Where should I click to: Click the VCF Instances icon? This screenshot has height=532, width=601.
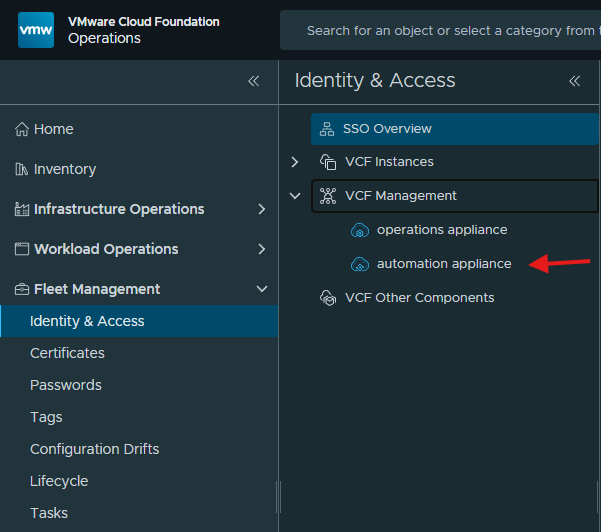[x=328, y=162]
